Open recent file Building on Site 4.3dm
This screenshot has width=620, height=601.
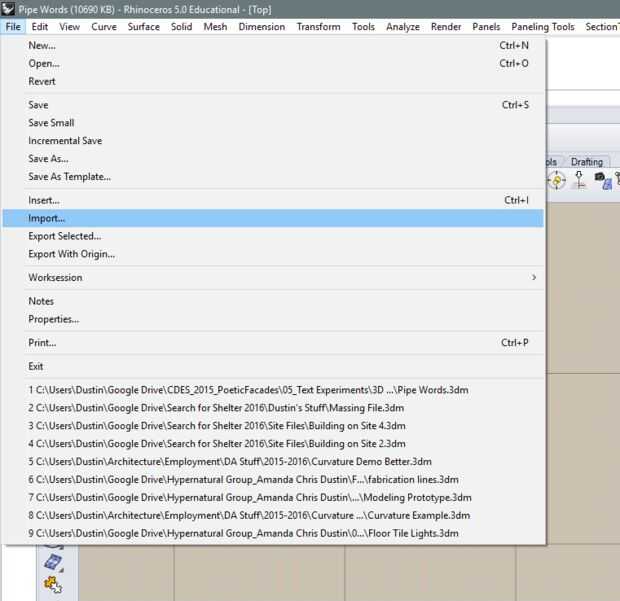(273, 426)
